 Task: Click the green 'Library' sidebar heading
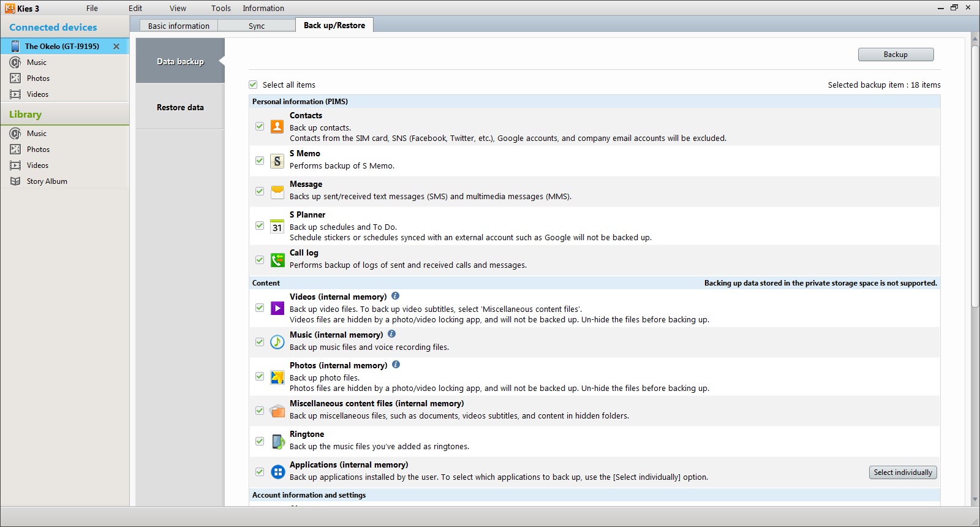coord(26,115)
